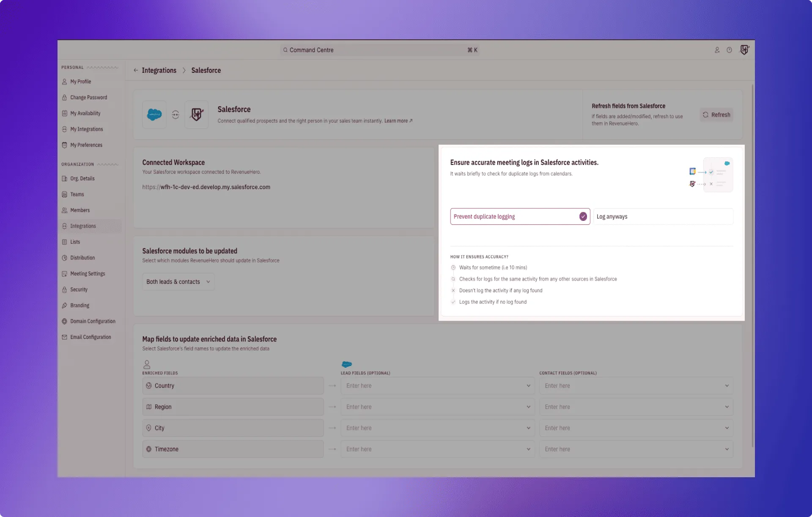Click the My Availability calendar icon
The height and width of the screenshot is (517, 812).
(x=64, y=113)
